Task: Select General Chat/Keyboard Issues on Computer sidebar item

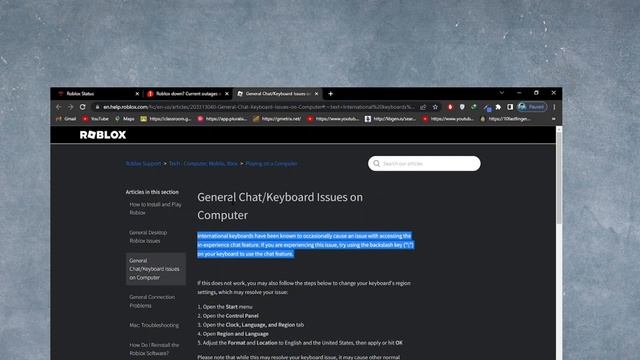Action: [156, 269]
